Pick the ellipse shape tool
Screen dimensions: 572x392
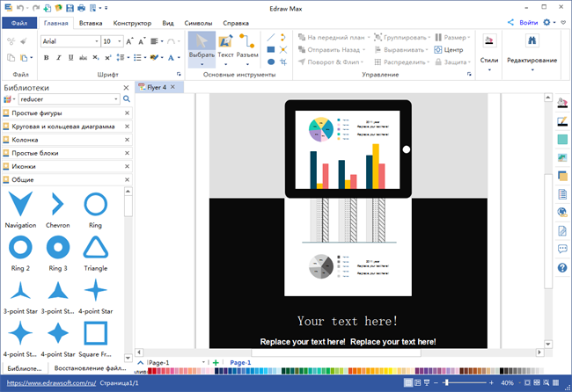tap(271, 62)
